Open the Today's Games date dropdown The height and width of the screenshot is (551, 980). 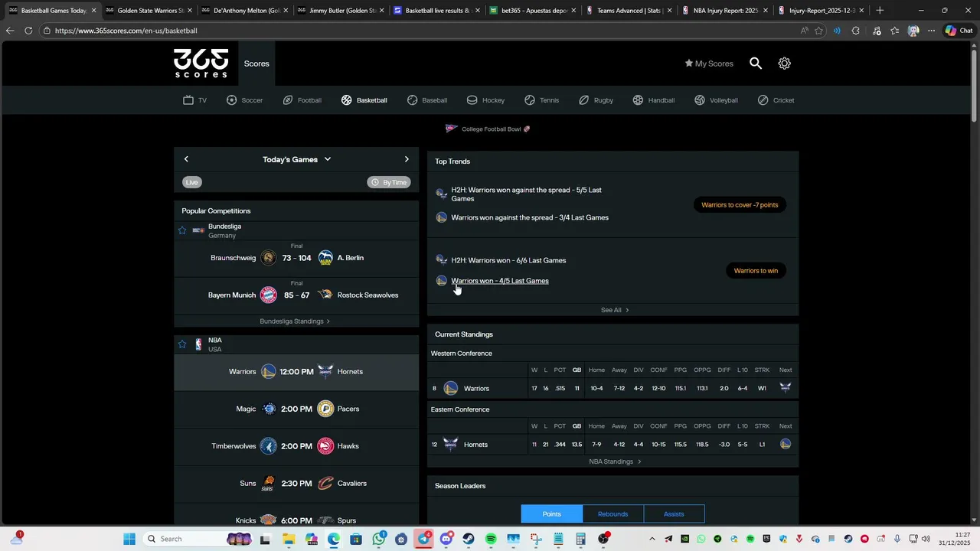(296, 159)
